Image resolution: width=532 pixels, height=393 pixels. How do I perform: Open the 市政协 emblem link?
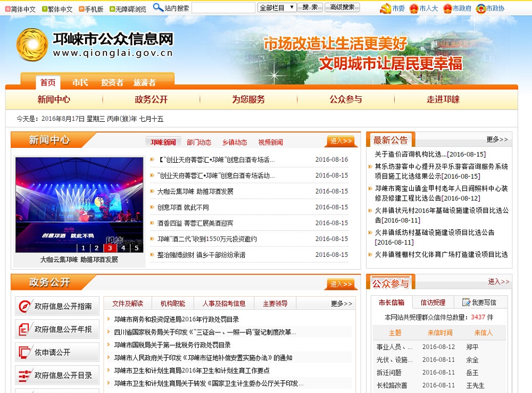(480, 9)
